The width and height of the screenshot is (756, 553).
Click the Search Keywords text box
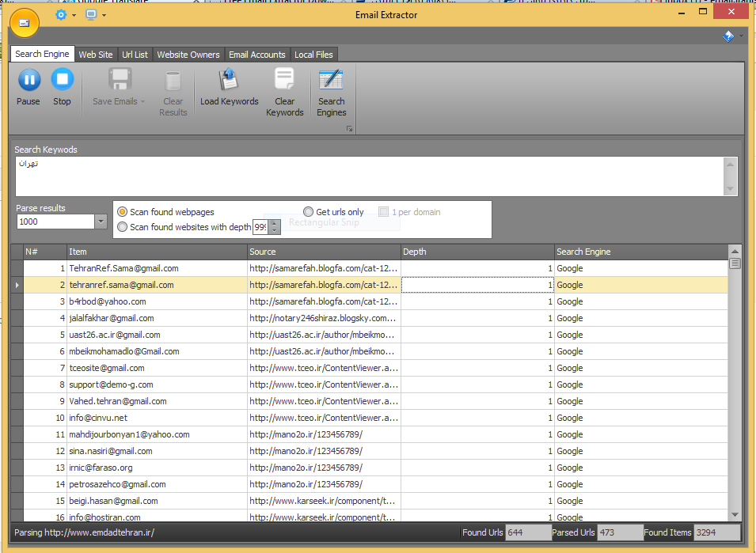(x=370, y=176)
